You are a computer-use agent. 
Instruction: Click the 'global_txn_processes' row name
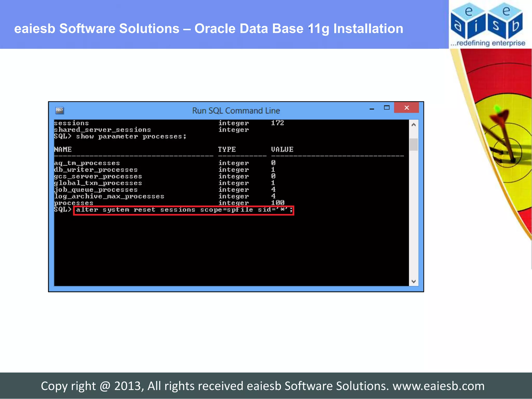[x=98, y=183]
